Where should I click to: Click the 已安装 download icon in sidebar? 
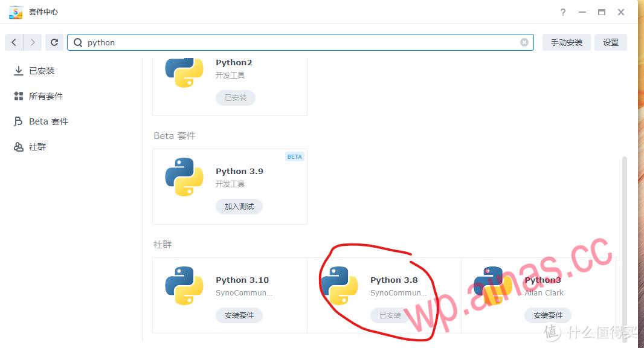click(x=19, y=71)
